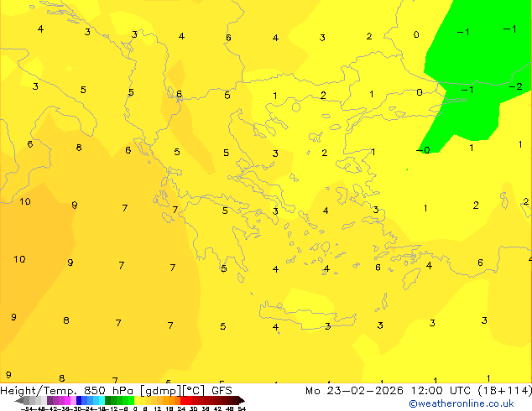The height and width of the screenshot is (411, 532).
Task: Click the cyan legend swatch left of green
Action: coord(102,400)
